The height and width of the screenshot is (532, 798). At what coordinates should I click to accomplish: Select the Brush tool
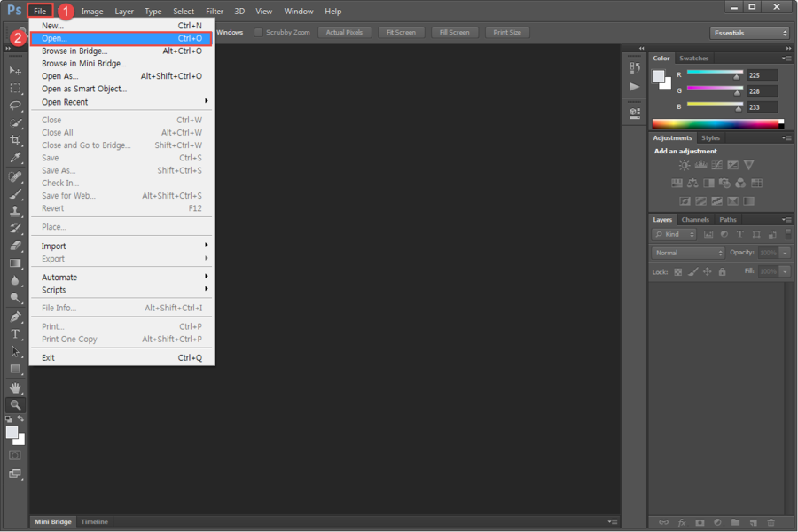pyautogui.click(x=15, y=194)
